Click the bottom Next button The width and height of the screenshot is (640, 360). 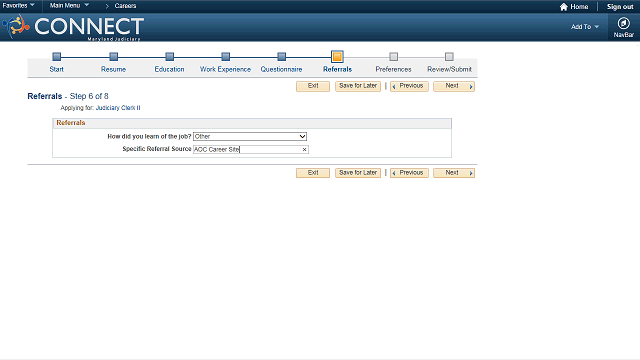tap(454, 173)
